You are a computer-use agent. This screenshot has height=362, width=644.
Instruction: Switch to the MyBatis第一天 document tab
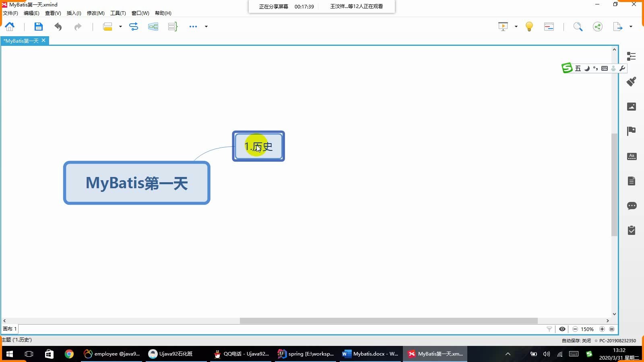point(22,40)
